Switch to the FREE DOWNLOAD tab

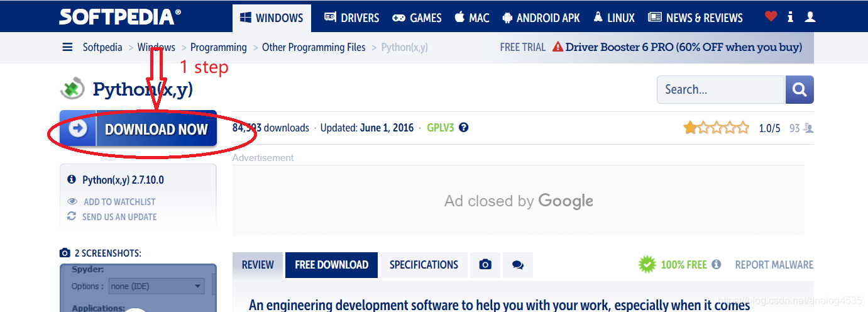pyautogui.click(x=331, y=265)
